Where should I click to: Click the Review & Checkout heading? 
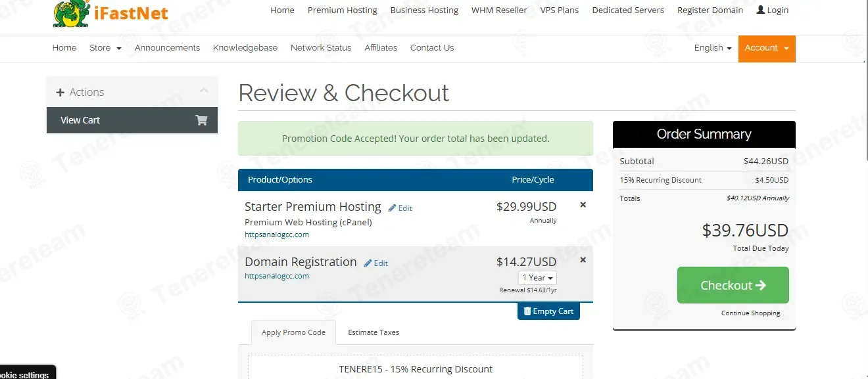pyautogui.click(x=343, y=93)
